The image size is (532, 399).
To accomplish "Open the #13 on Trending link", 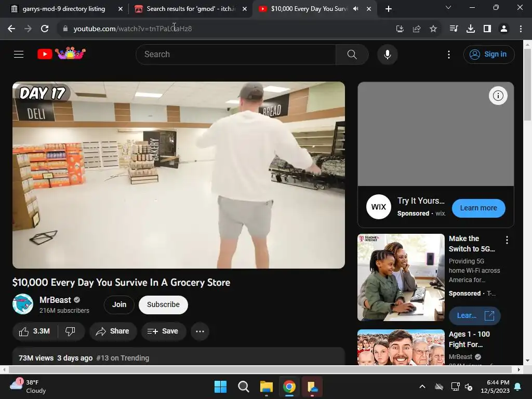I will click(x=123, y=358).
